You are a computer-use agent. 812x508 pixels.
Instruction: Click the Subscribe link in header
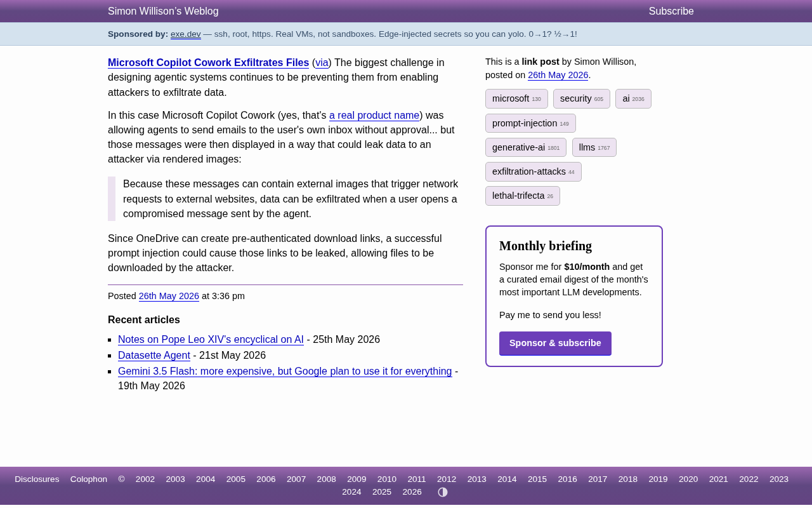tap(671, 11)
